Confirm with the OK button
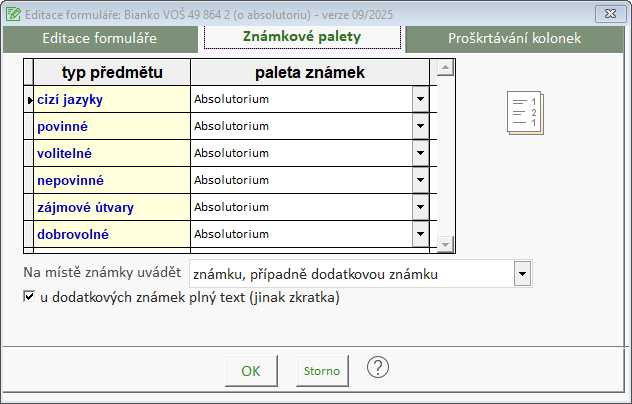The image size is (632, 404). click(x=251, y=370)
